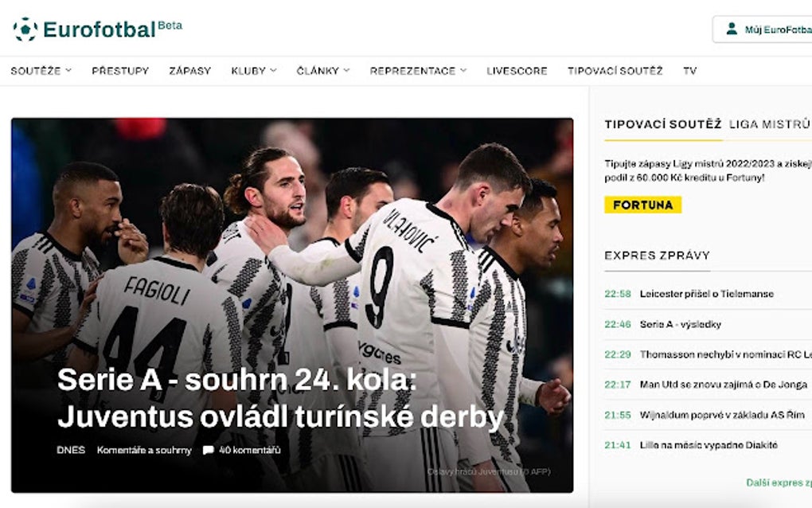This screenshot has width=812, height=508.
Task: Open the Můj EuroFotbal account button
Action: (763, 29)
